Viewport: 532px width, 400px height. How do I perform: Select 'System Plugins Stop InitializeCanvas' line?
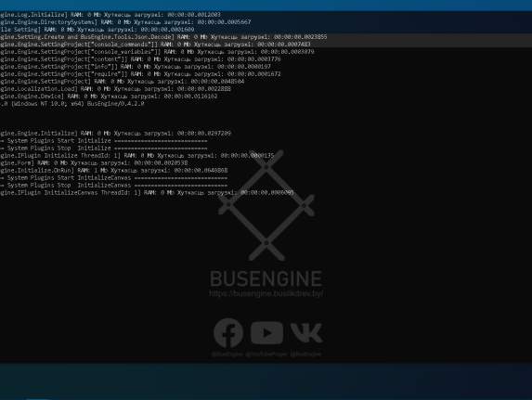point(113,186)
